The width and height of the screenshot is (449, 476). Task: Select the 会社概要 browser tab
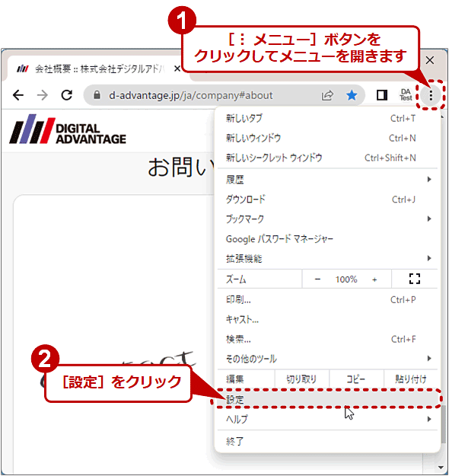[x=97, y=69]
